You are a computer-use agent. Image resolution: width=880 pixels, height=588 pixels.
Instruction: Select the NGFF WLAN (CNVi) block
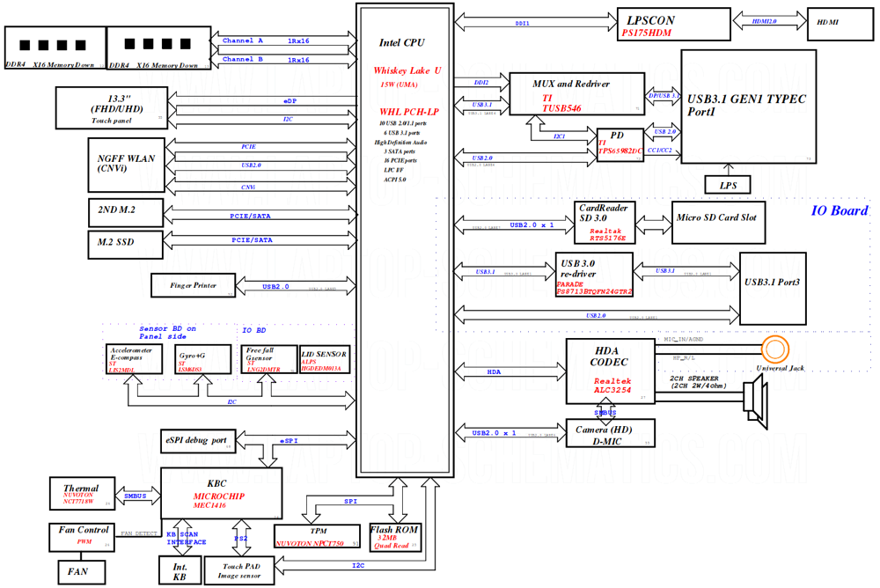126,165
